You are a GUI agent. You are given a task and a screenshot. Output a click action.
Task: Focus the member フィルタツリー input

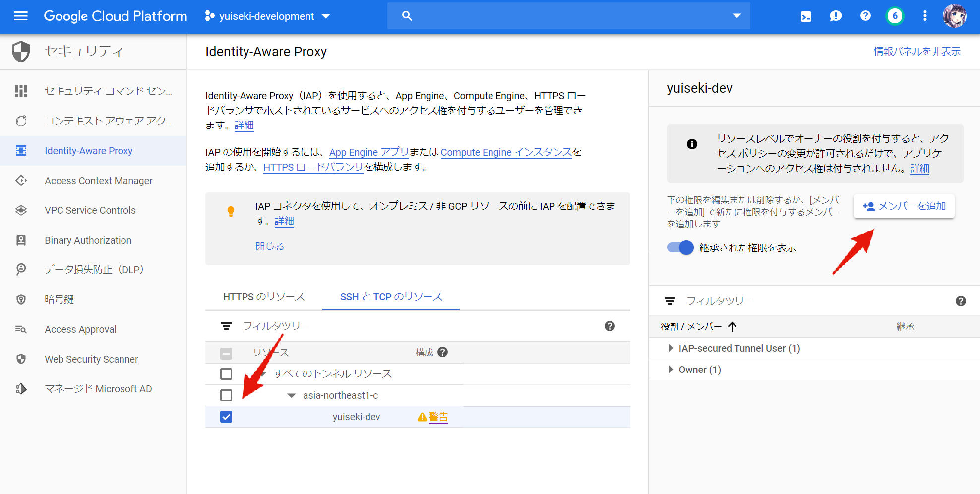[x=816, y=301]
